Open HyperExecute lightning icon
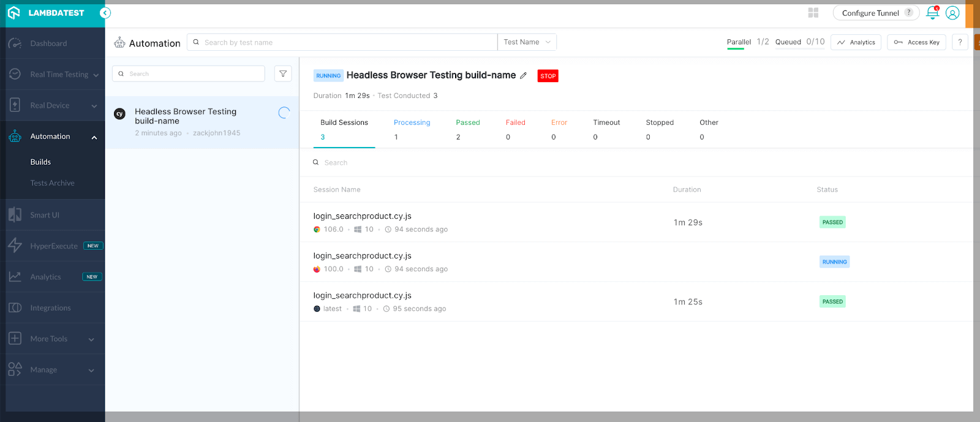 click(x=15, y=246)
